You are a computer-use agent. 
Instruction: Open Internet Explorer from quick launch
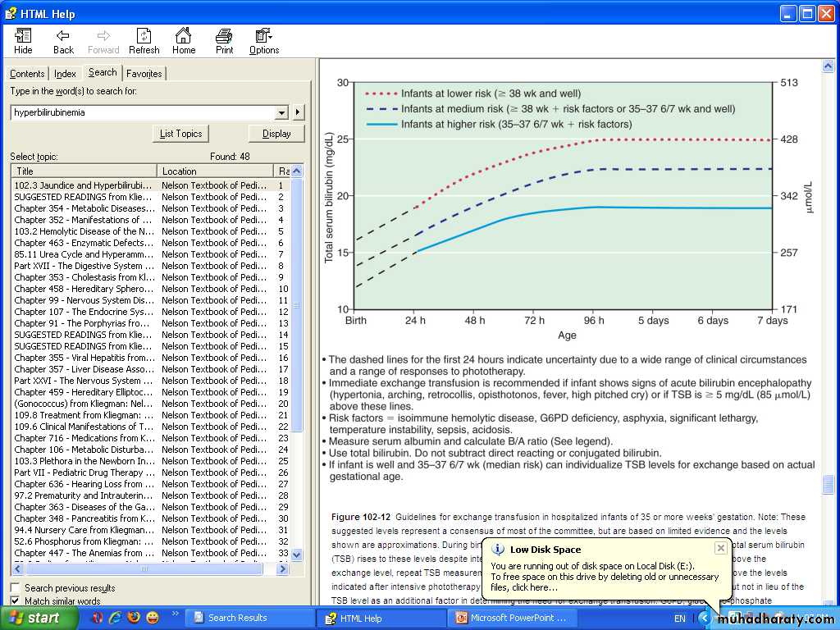pyautogui.click(x=115, y=618)
